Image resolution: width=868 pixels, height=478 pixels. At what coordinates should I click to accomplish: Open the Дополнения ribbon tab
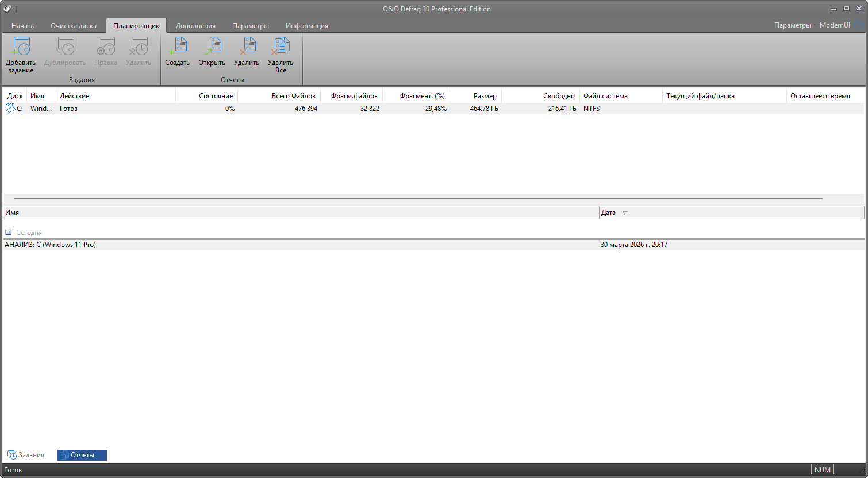click(x=195, y=26)
